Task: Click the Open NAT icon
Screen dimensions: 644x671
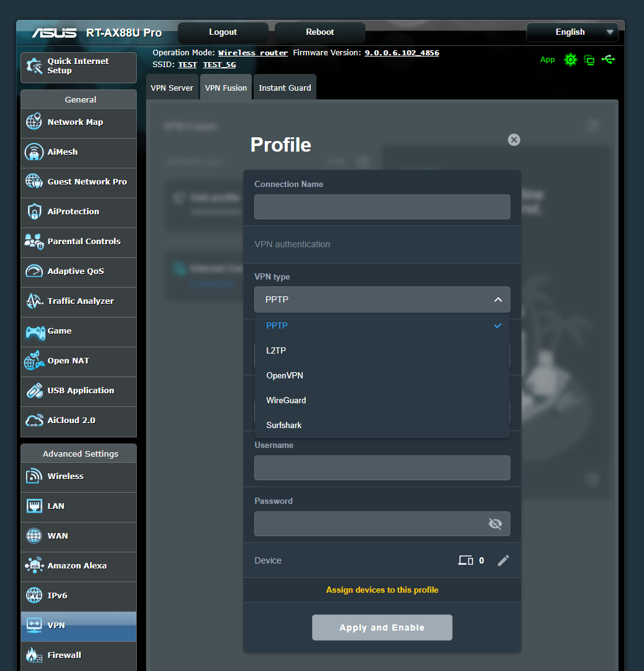Action: (34, 361)
